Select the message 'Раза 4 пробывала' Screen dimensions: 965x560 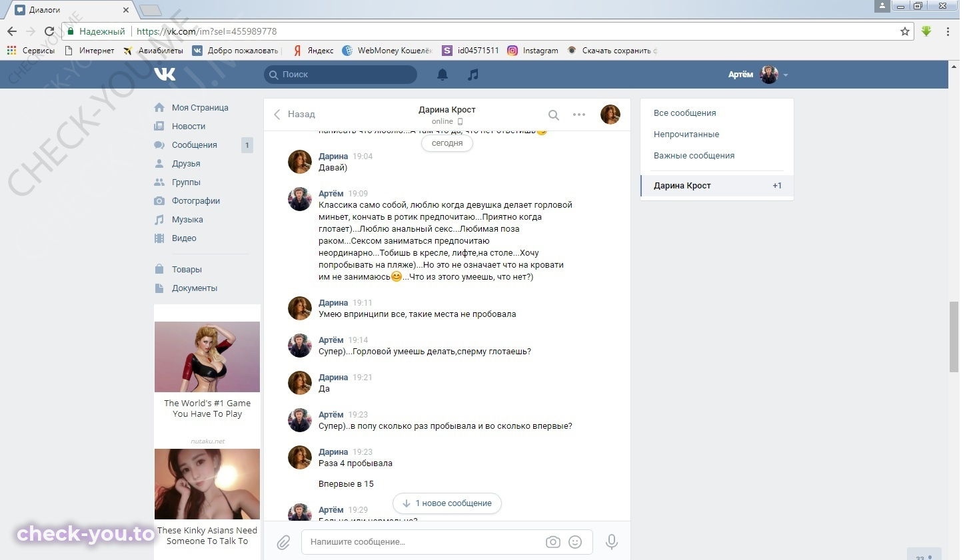tap(355, 463)
